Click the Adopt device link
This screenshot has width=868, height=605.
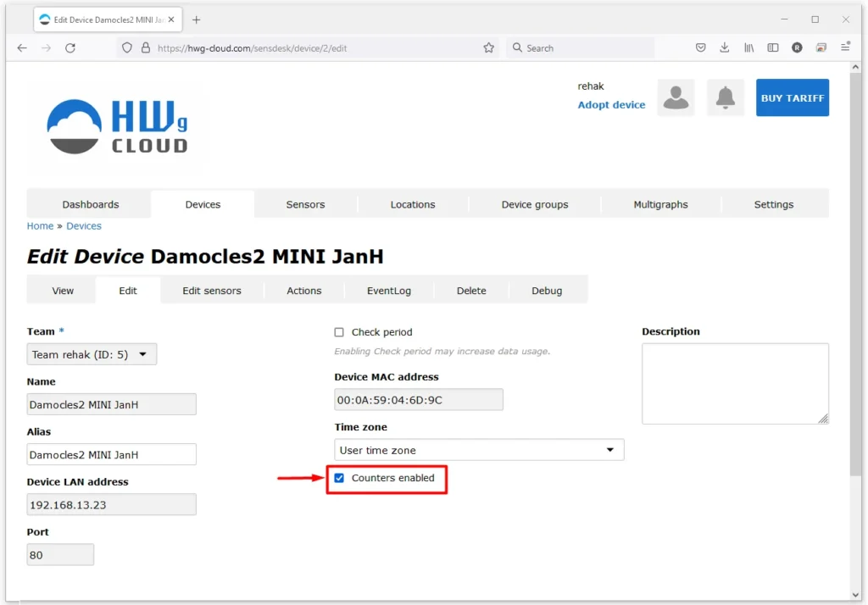[611, 104]
